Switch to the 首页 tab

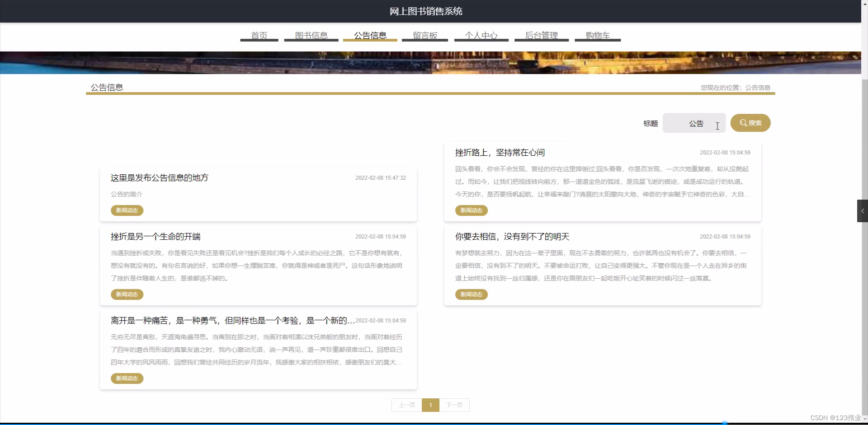pos(259,35)
